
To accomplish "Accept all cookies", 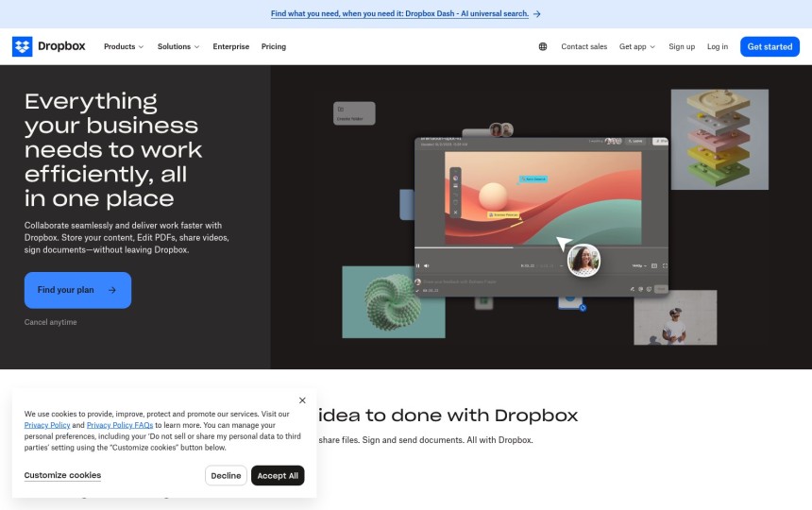I will point(278,475).
